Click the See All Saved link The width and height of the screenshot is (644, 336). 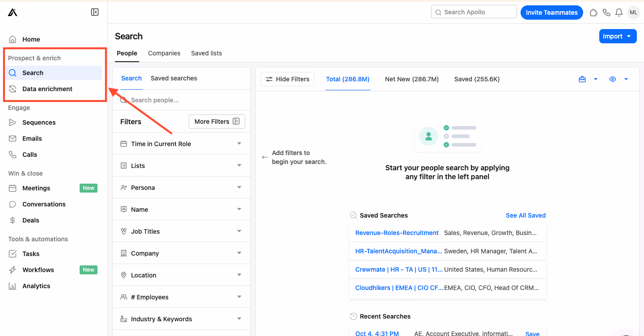click(525, 215)
